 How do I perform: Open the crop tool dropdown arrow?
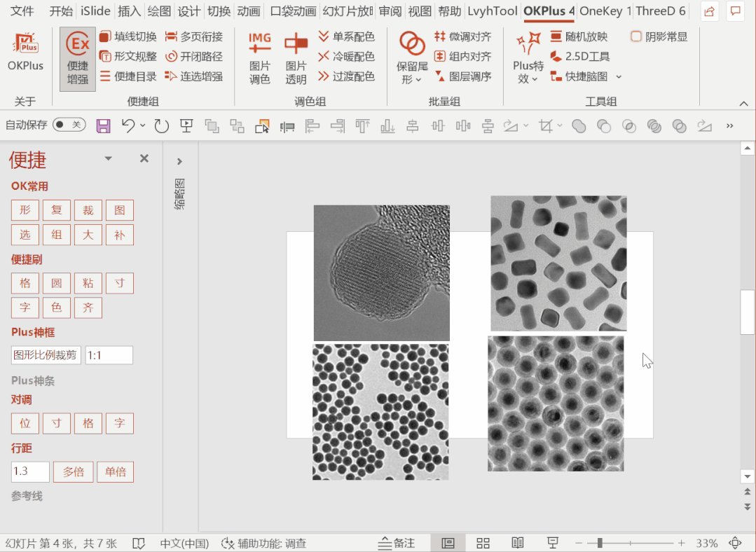(560, 126)
